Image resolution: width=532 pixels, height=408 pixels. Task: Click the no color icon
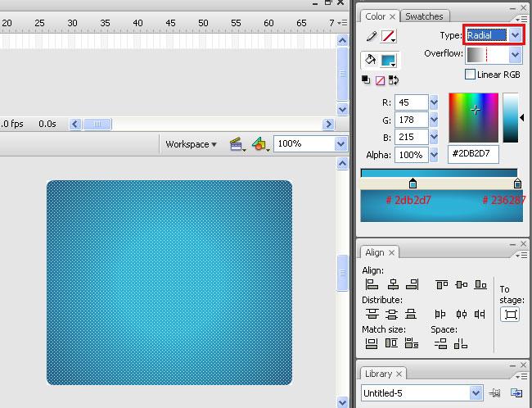[x=380, y=80]
